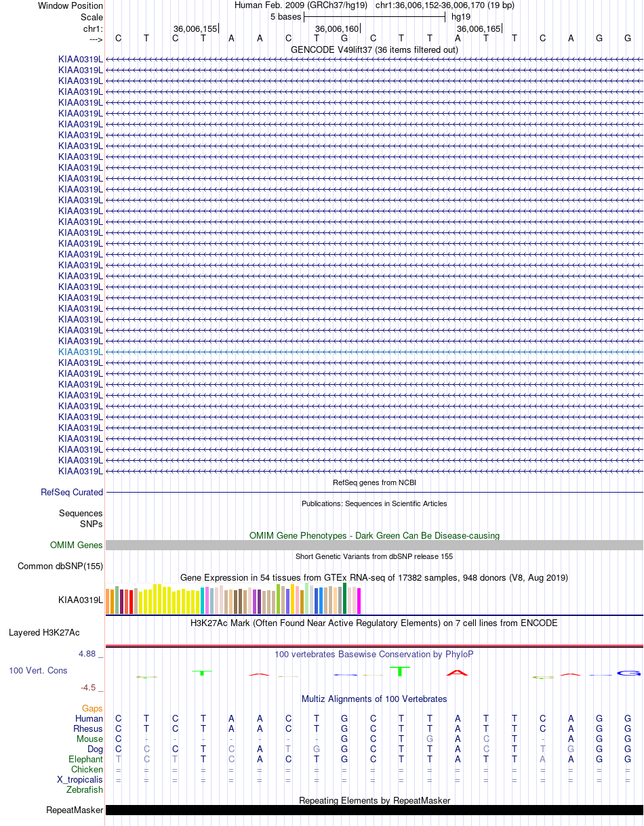Select the Human alignment row label
The image size is (644, 826).
click(89, 718)
